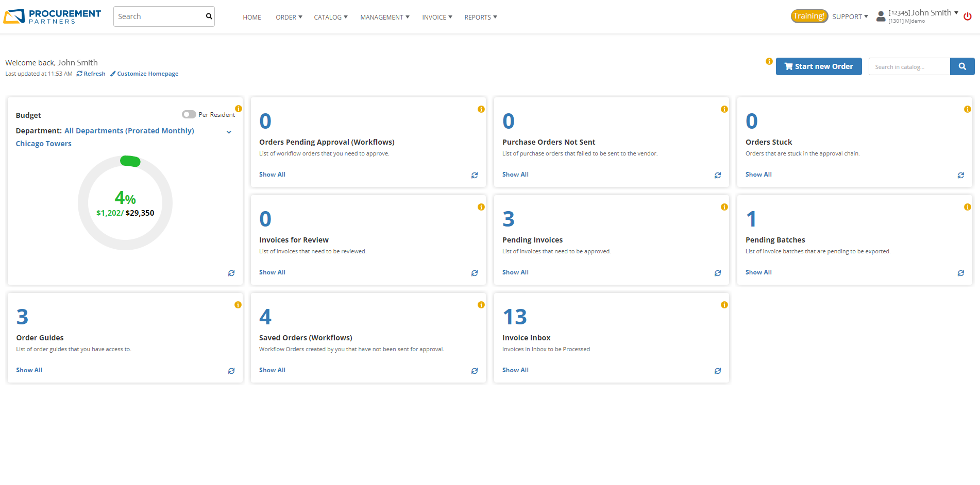980x485 pixels.
Task: Open the catalog search icon near Start new Order
Action: (962, 66)
